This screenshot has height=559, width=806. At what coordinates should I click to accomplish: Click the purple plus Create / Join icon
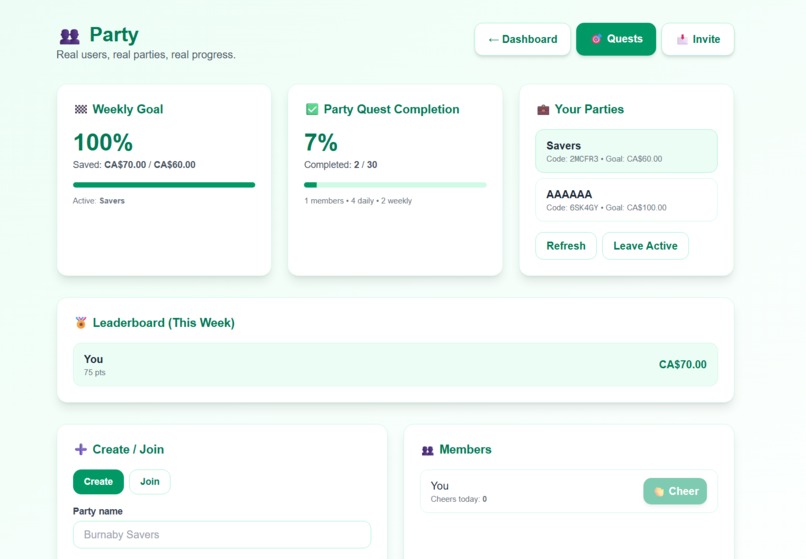81,449
